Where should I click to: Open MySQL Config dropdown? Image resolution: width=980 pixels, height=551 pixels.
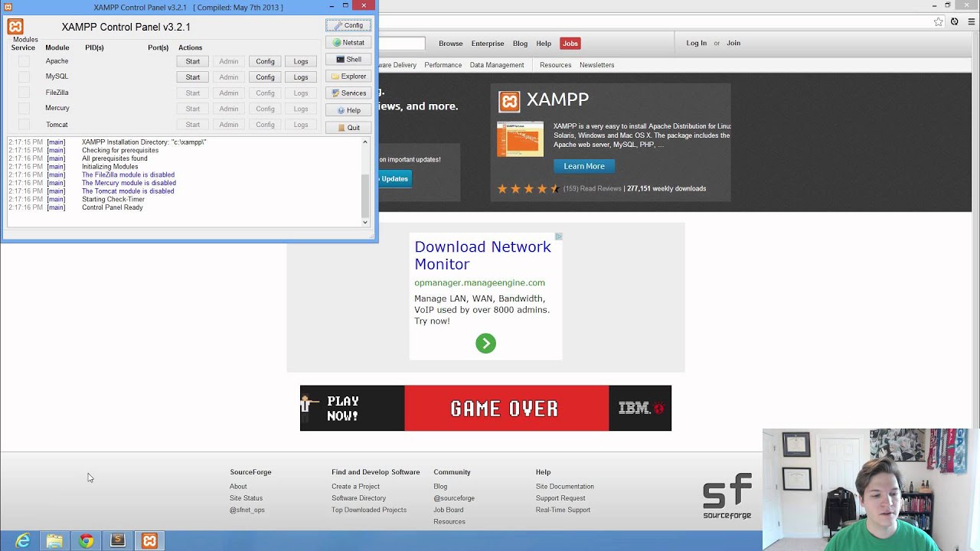(x=265, y=77)
